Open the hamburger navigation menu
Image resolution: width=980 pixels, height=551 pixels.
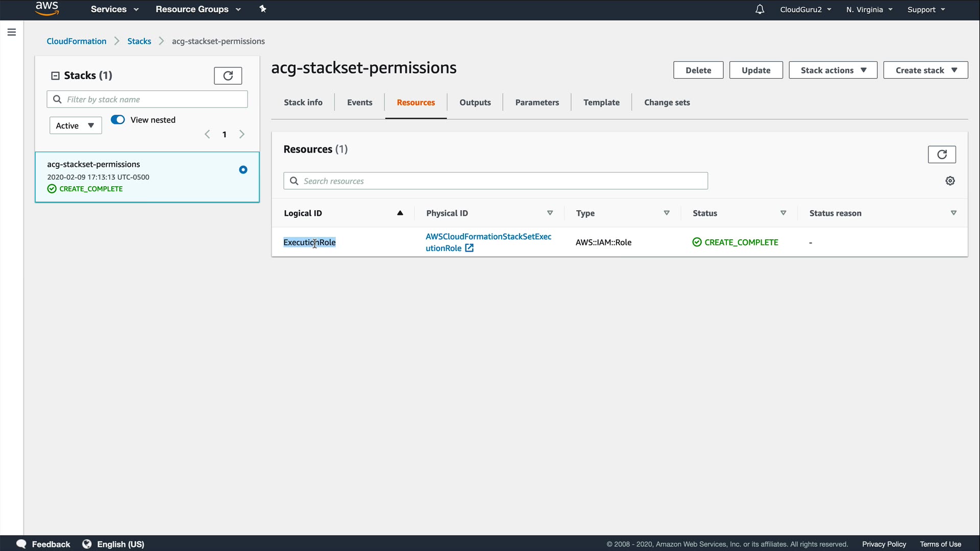pos(12,32)
